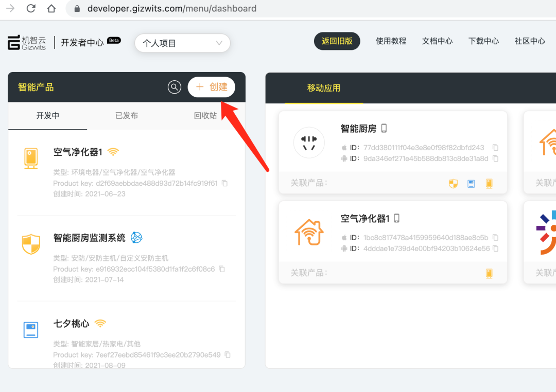The width and height of the screenshot is (556, 392).
Task: Open 社区中心
Action: pos(530,41)
